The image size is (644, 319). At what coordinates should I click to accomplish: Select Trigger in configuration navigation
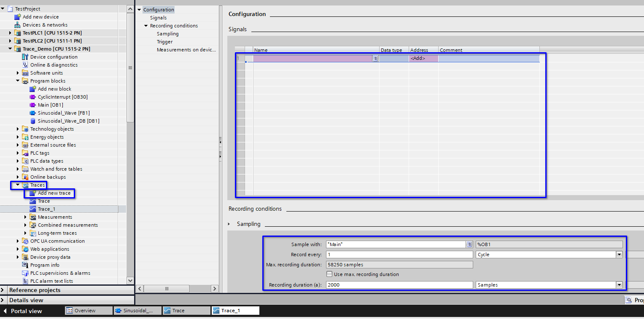pyautogui.click(x=164, y=42)
